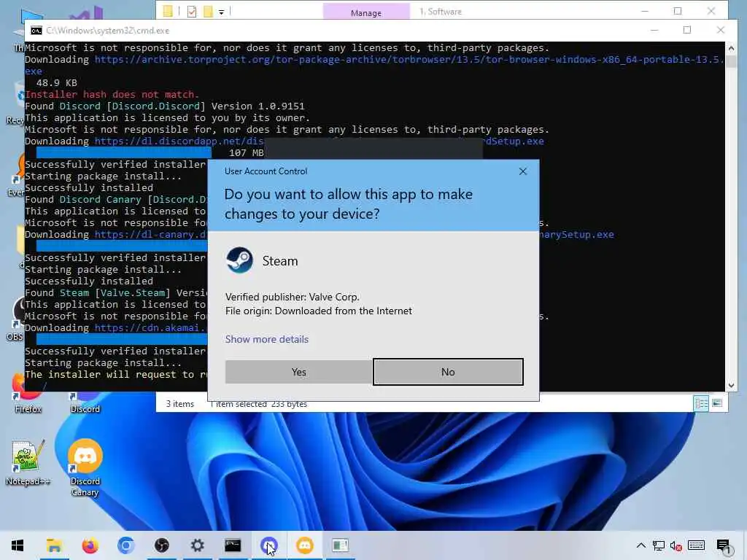Click the '48.9 KB' download size text
747x560 pixels.
click(57, 83)
